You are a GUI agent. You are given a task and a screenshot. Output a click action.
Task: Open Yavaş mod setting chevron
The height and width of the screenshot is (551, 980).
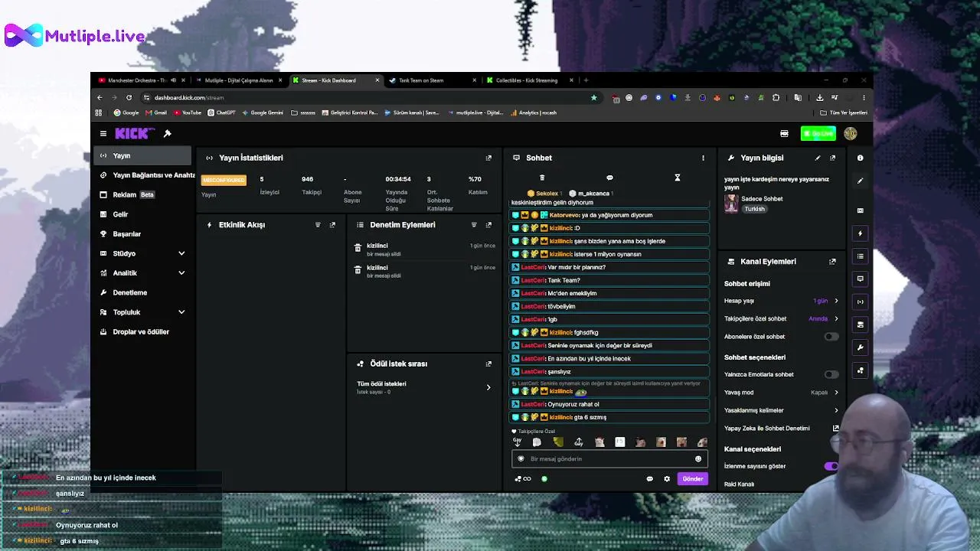tap(836, 393)
